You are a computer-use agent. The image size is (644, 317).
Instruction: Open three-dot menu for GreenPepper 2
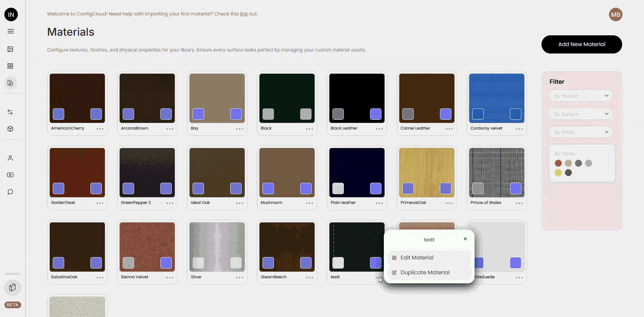pos(170,203)
